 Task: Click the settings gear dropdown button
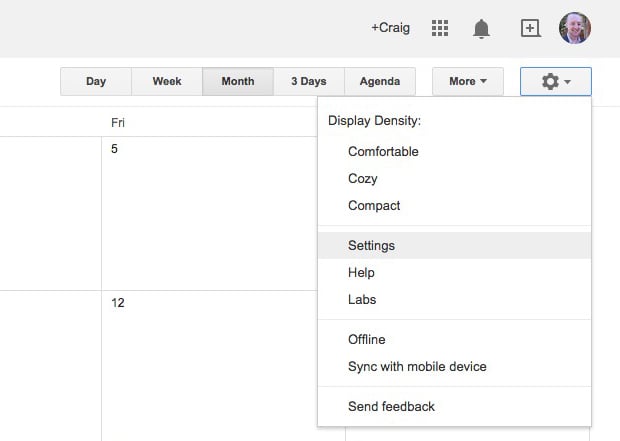[x=556, y=81]
